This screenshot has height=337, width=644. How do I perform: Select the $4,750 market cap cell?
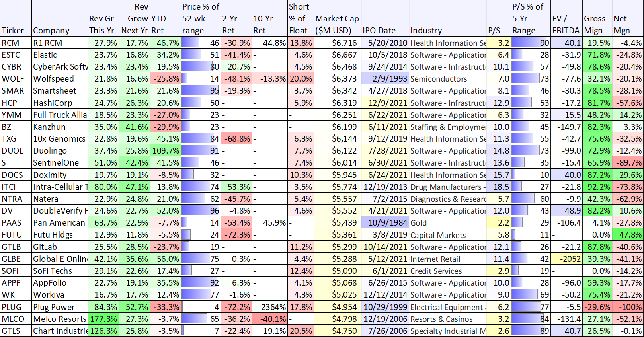tap(337, 331)
